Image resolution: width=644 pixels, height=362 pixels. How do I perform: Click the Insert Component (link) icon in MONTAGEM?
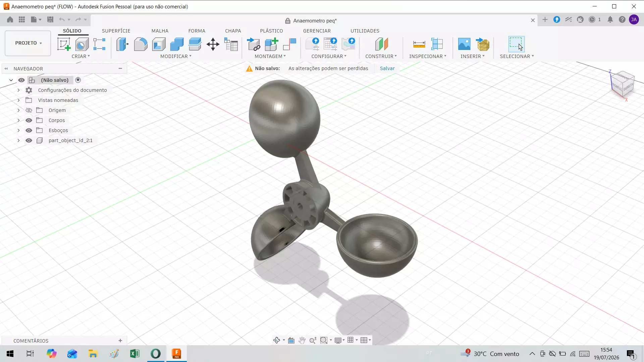click(254, 44)
